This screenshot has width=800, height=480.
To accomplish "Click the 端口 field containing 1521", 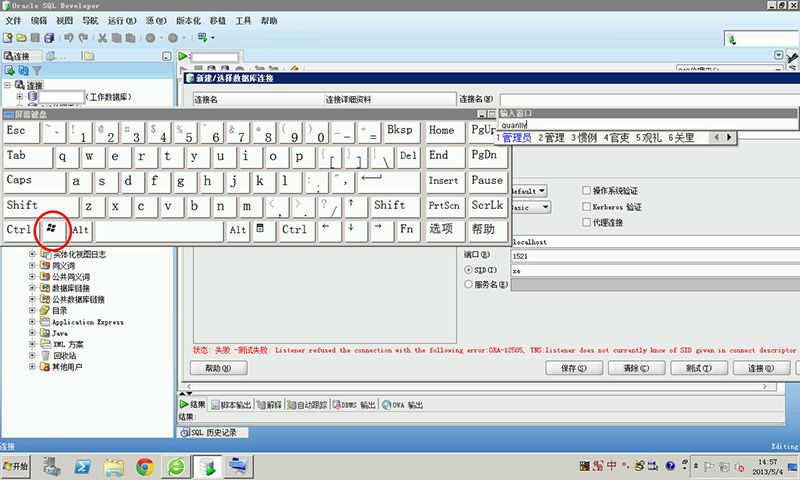I will [x=650, y=256].
